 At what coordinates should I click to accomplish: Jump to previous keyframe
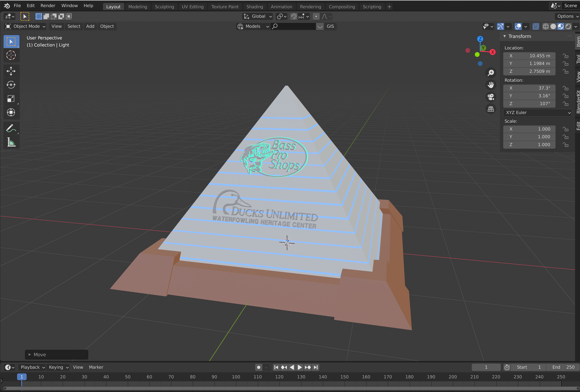click(x=284, y=367)
